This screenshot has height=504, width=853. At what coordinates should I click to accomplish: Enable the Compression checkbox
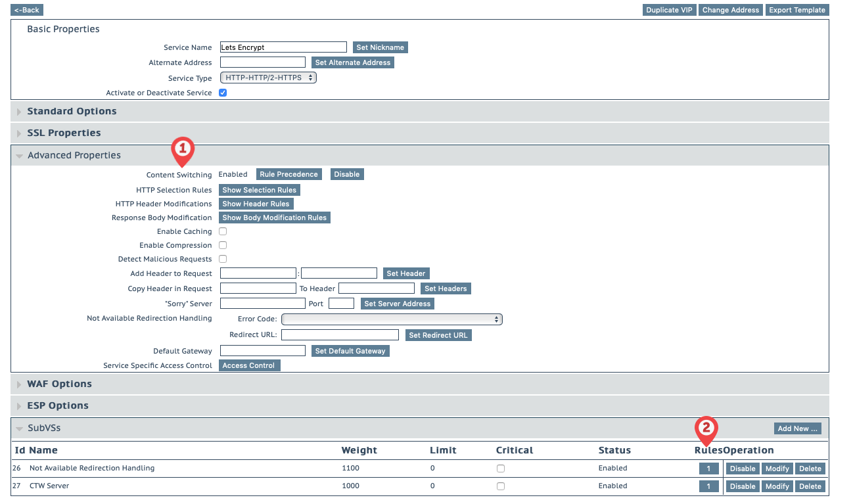click(223, 245)
